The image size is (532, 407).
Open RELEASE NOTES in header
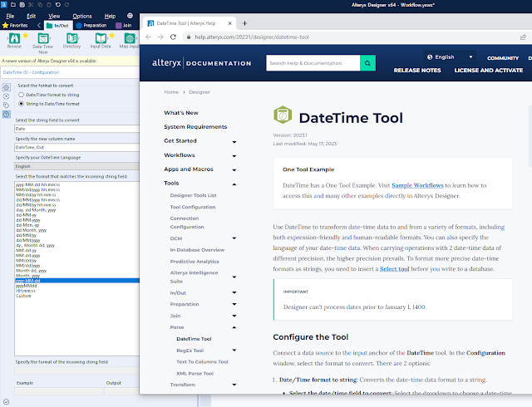(417, 71)
